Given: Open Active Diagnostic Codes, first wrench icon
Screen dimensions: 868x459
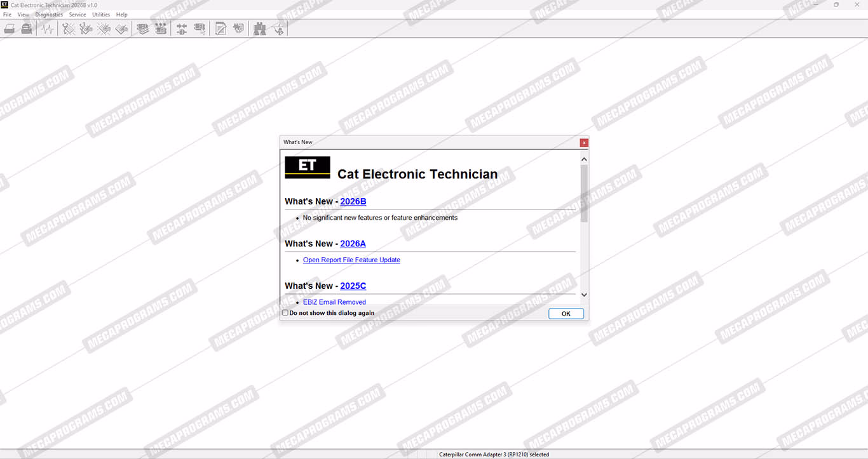Looking at the screenshot, I should click(x=69, y=29).
